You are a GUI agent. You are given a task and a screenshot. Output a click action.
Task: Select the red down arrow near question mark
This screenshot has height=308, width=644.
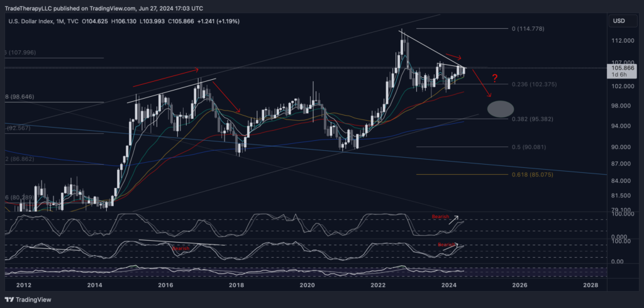(482, 84)
